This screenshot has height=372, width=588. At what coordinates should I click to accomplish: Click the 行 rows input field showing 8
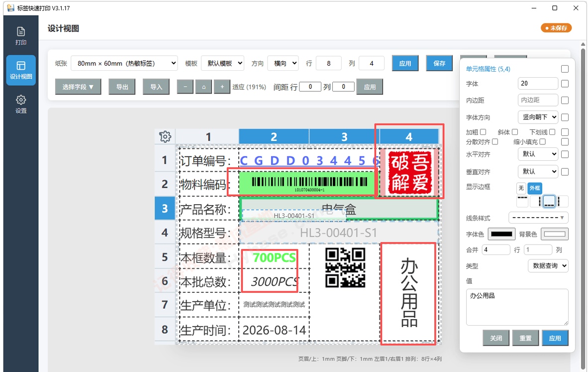click(x=328, y=63)
